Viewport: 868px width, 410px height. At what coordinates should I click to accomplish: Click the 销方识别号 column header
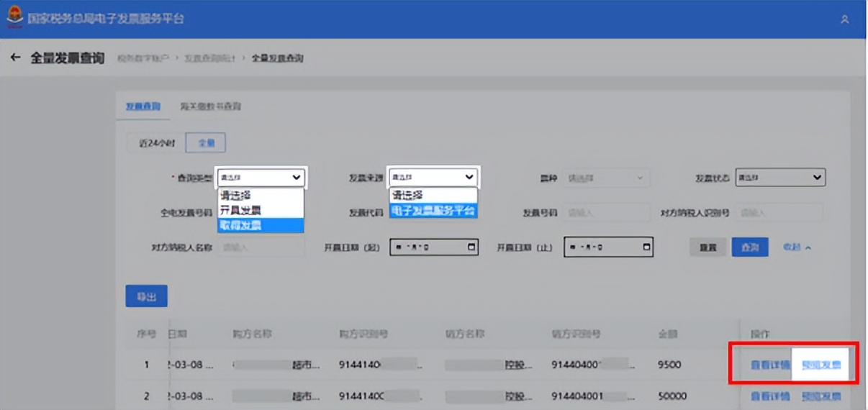pos(577,334)
